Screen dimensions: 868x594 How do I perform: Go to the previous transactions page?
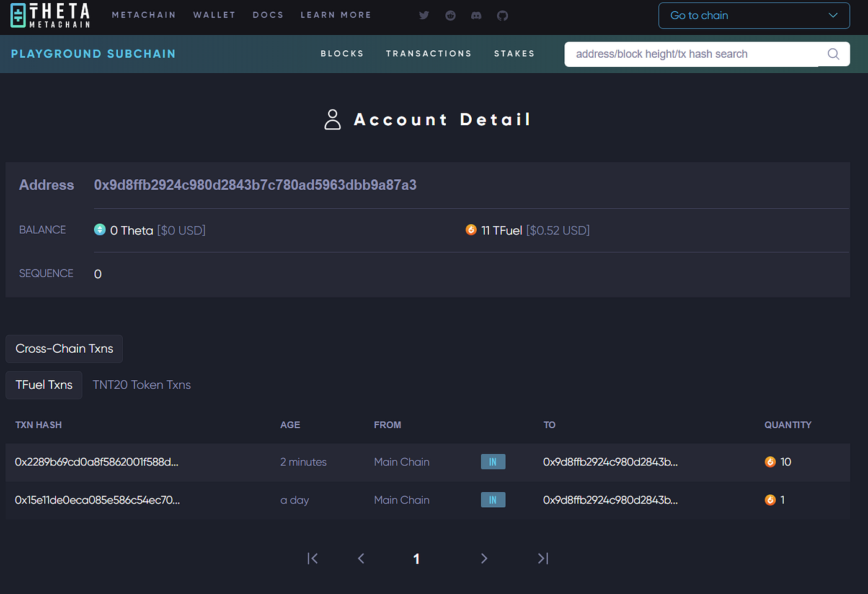click(361, 559)
